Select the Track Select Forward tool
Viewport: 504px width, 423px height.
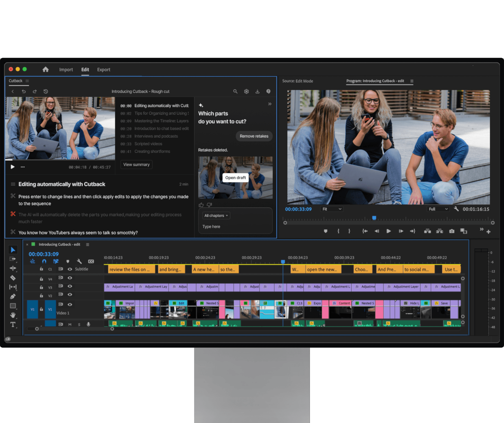pos(13,259)
